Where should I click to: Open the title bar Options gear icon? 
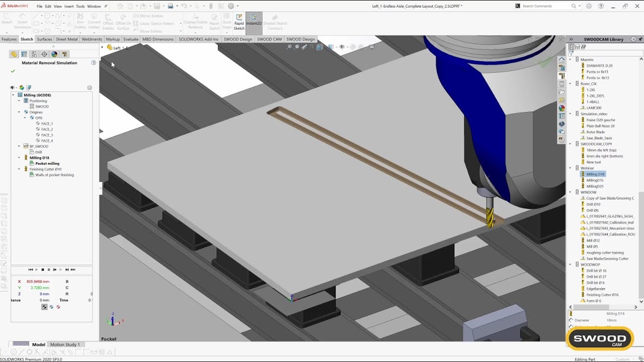point(231,6)
